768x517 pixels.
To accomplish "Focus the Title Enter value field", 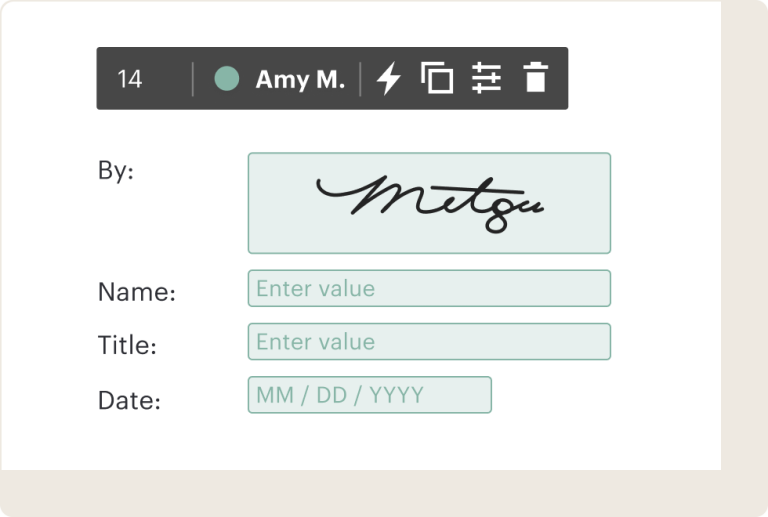I will click(429, 342).
